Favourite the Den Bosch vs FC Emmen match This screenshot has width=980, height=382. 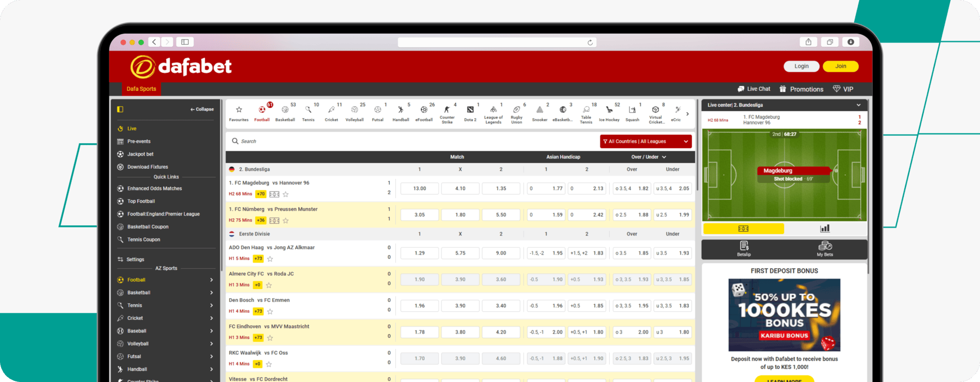[x=270, y=311]
